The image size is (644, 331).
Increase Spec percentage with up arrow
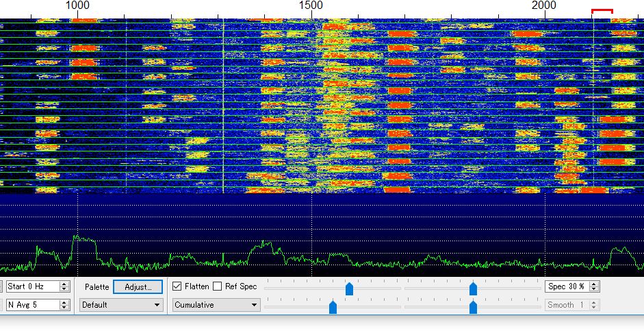tap(593, 284)
